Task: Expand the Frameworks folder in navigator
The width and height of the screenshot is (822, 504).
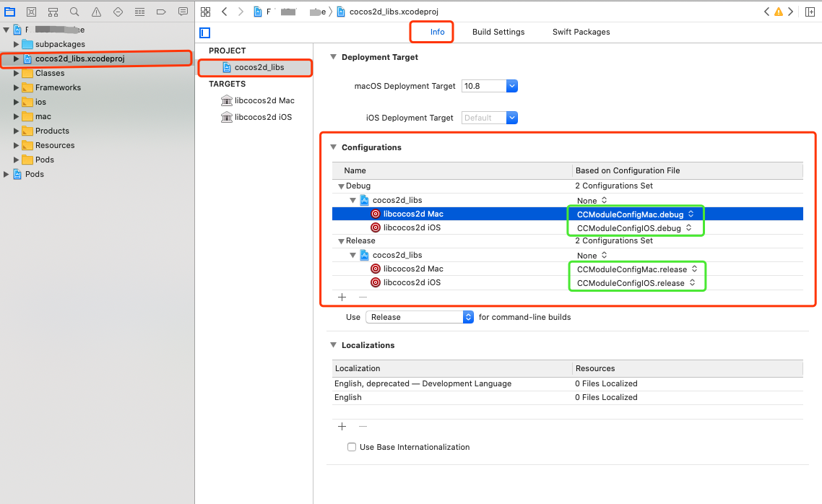Action: click(16, 87)
